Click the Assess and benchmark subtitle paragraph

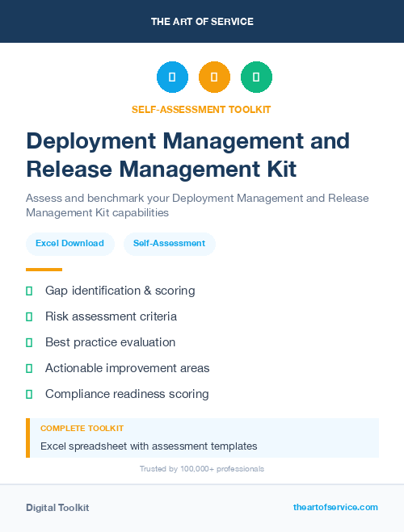(x=197, y=205)
